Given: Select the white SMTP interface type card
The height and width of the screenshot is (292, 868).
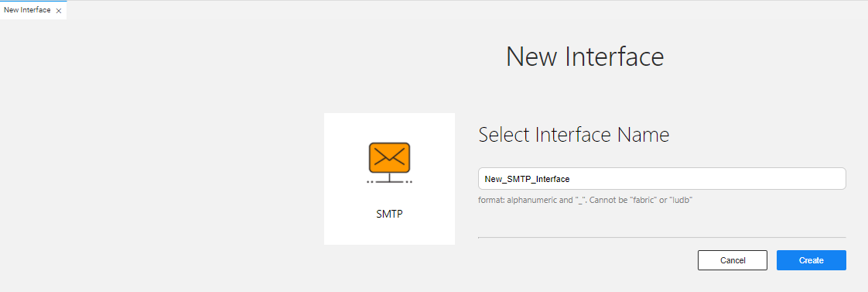Looking at the screenshot, I should coord(389,179).
